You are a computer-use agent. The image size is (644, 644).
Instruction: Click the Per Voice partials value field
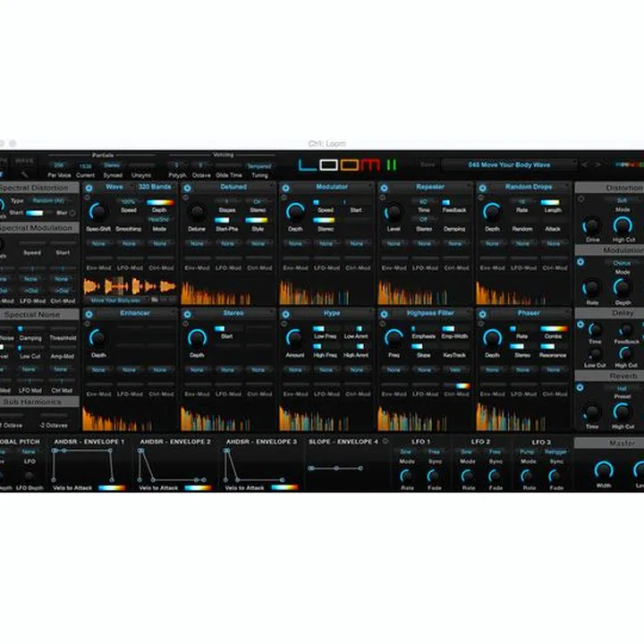coord(59,165)
